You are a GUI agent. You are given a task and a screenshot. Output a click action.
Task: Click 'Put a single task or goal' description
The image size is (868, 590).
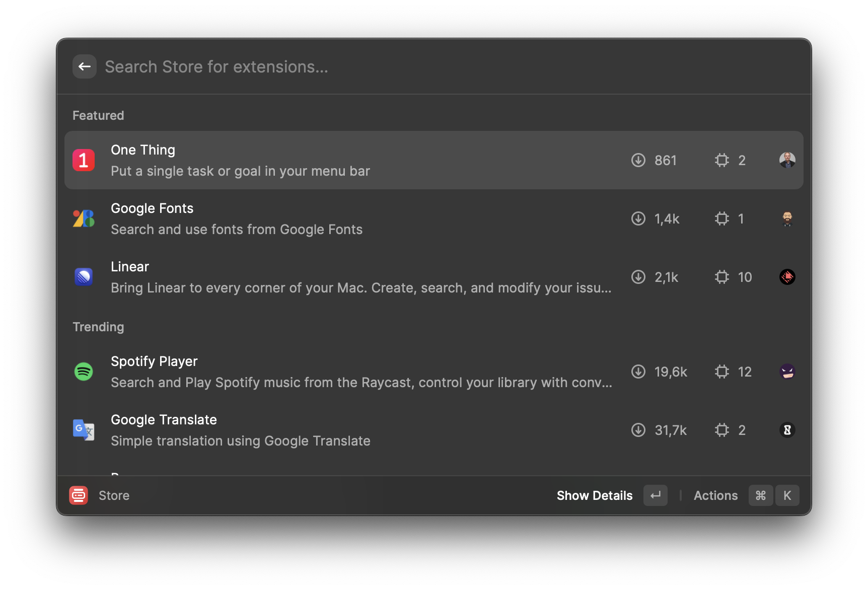240,171
